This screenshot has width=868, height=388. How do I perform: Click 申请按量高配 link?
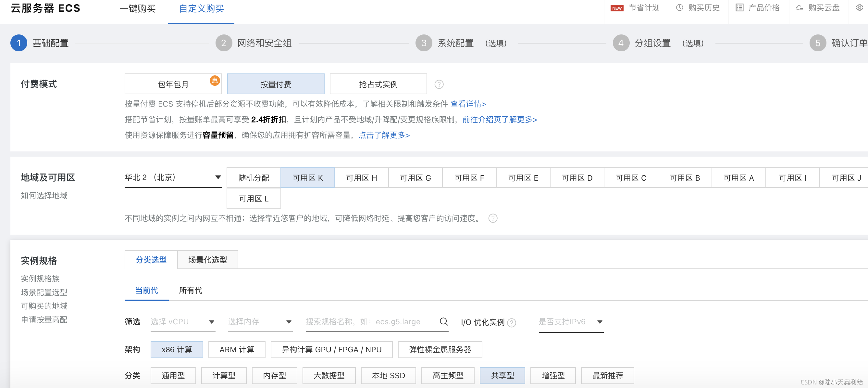[x=44, y=319]
